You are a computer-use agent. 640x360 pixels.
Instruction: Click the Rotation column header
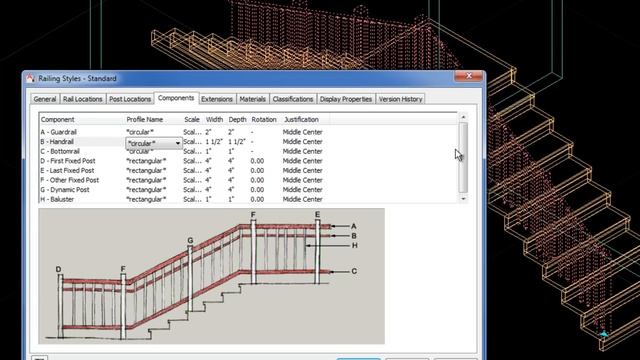(x=264, y=120)
